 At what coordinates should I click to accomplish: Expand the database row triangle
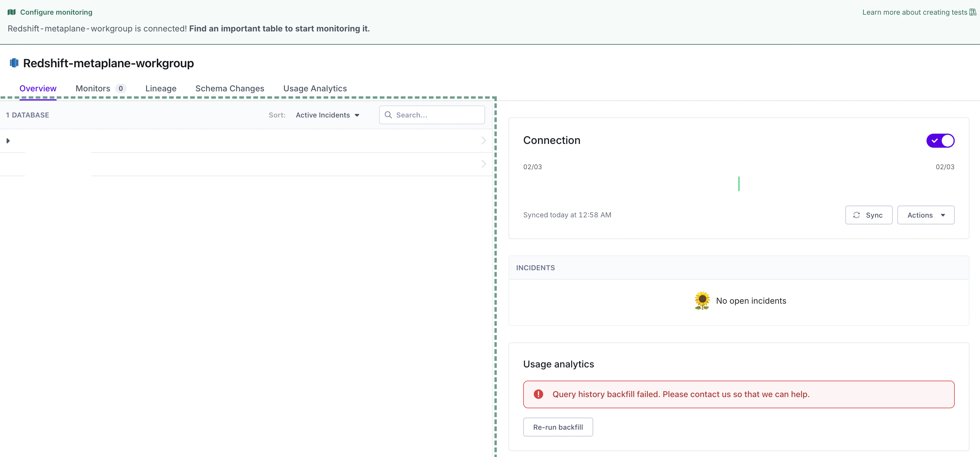(8, 141)
